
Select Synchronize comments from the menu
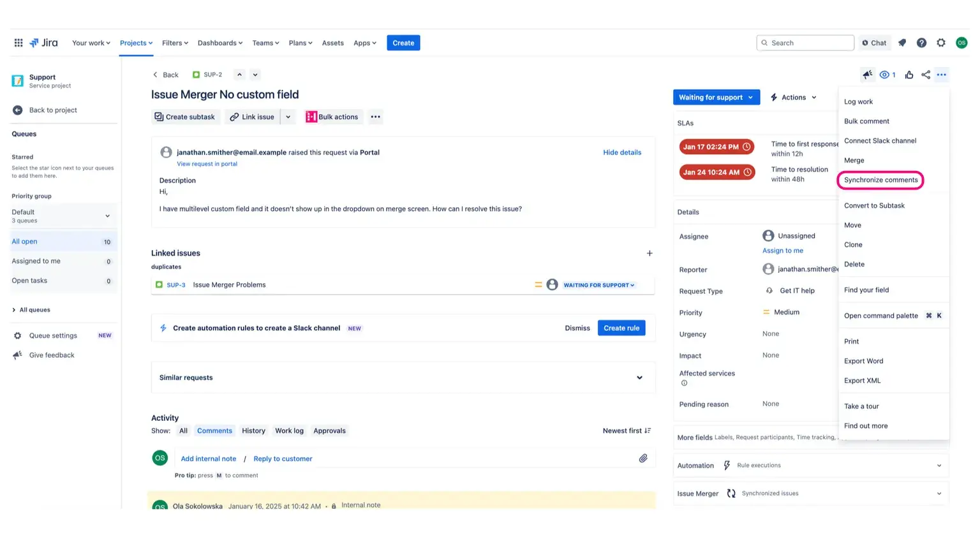(x=880, y=180)
